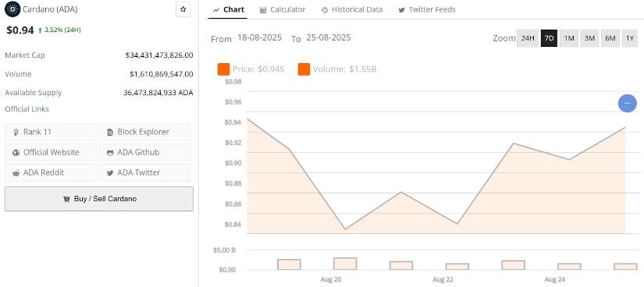Click the volume bar above Aug 20

[345, 264]
